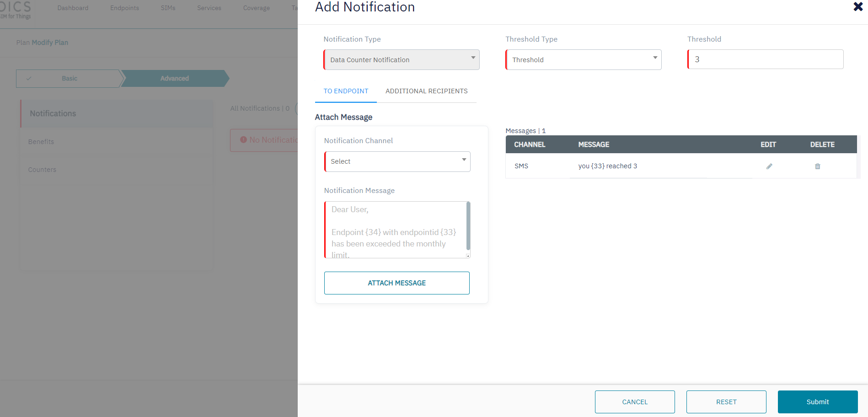Select the Basic step in plan wizard
The image size is (868, 417).
coord(69,79)
